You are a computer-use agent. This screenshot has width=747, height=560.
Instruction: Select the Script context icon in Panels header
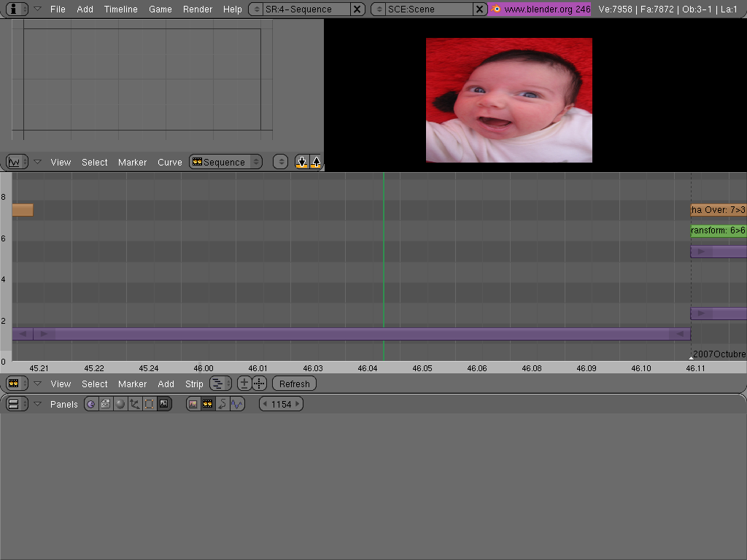click(x=106, y=404)
